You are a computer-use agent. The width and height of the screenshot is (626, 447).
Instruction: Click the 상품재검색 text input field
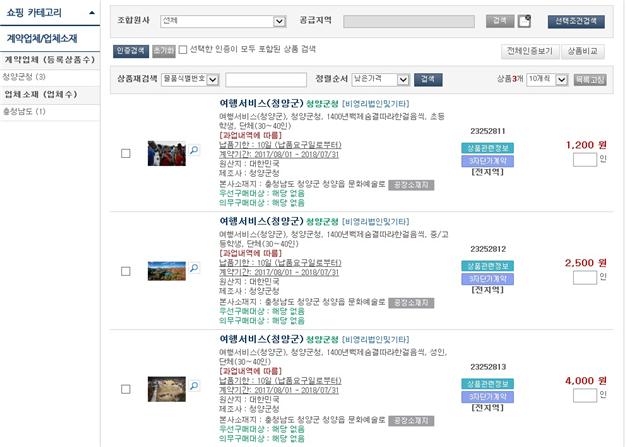[266, 79]
